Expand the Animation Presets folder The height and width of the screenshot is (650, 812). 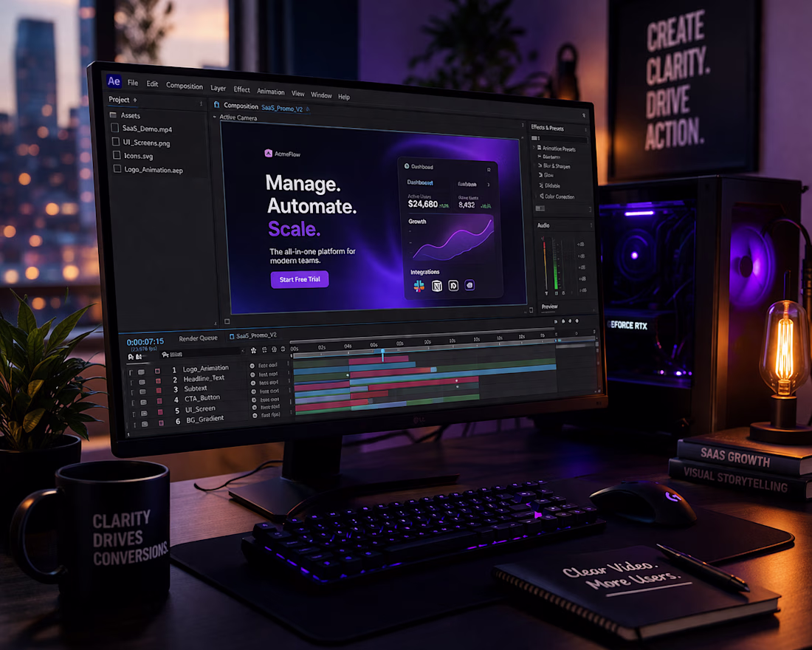pos(534,148)
